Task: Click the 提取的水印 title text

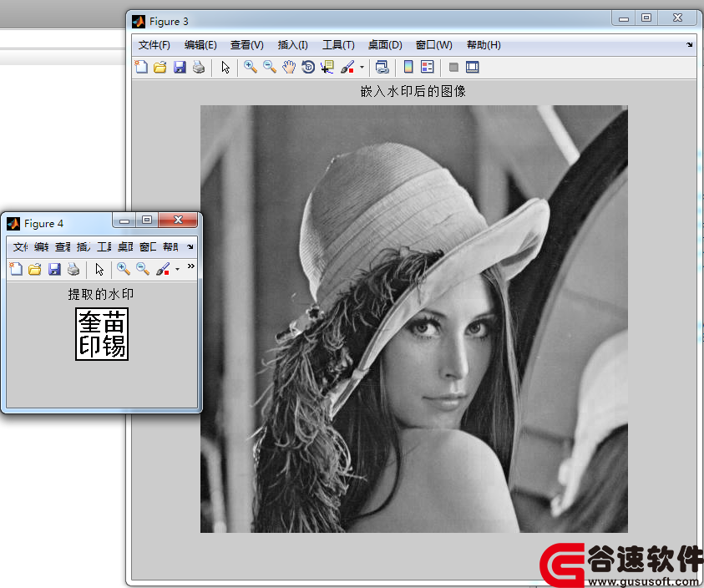Action: [101, 294]
